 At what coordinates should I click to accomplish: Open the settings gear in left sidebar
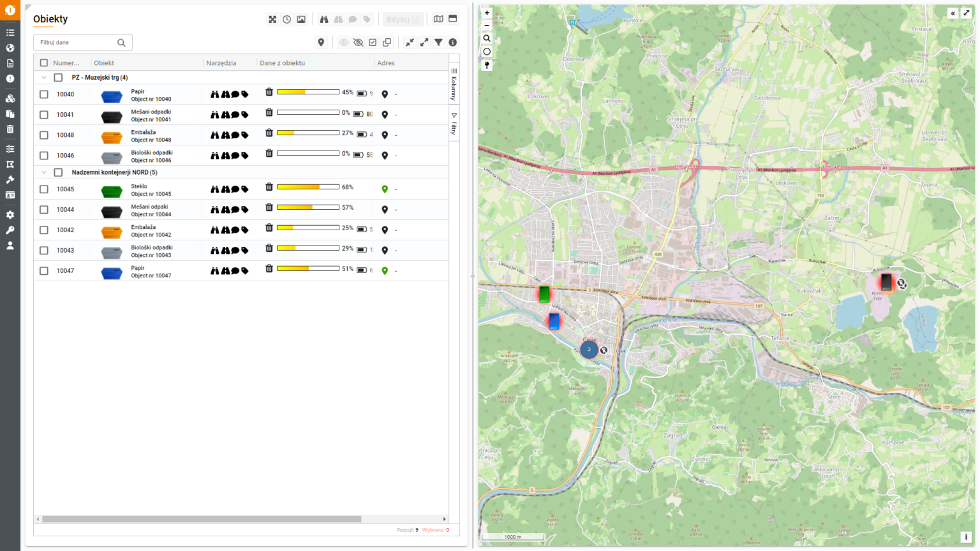[x=10, y=215]
